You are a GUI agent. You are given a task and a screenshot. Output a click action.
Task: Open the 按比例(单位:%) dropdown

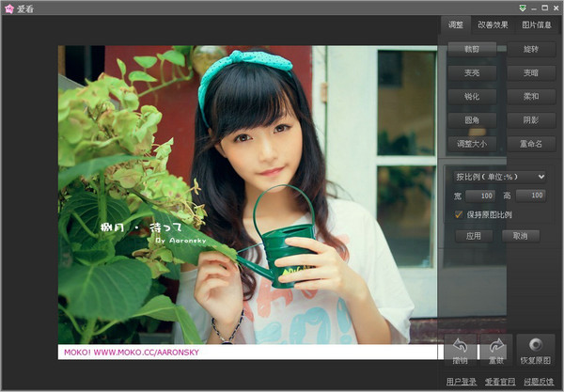point(500,177)
